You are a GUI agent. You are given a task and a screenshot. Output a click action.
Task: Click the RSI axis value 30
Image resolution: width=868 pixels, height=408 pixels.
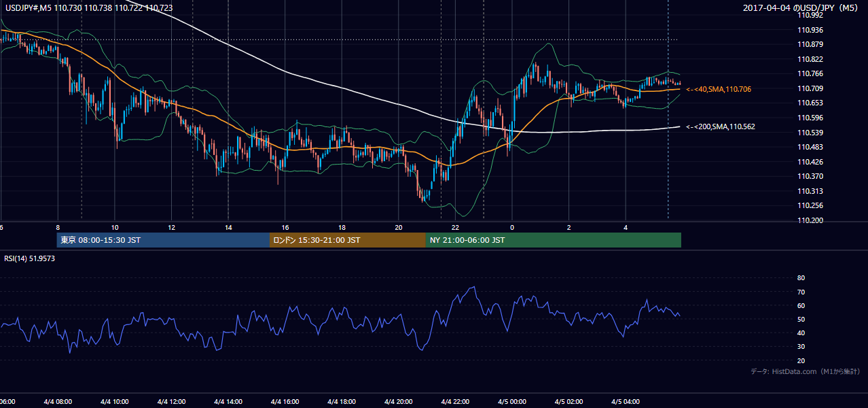pyautogui.click(x=801, y=346)
